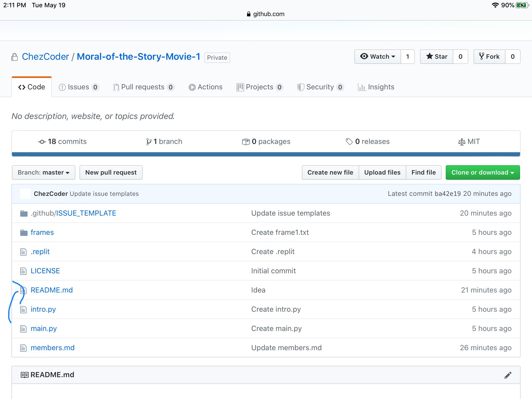Screen dimensions: 532x399
Task: Open commit hash ba42e19
Action: tap(448, 194)
